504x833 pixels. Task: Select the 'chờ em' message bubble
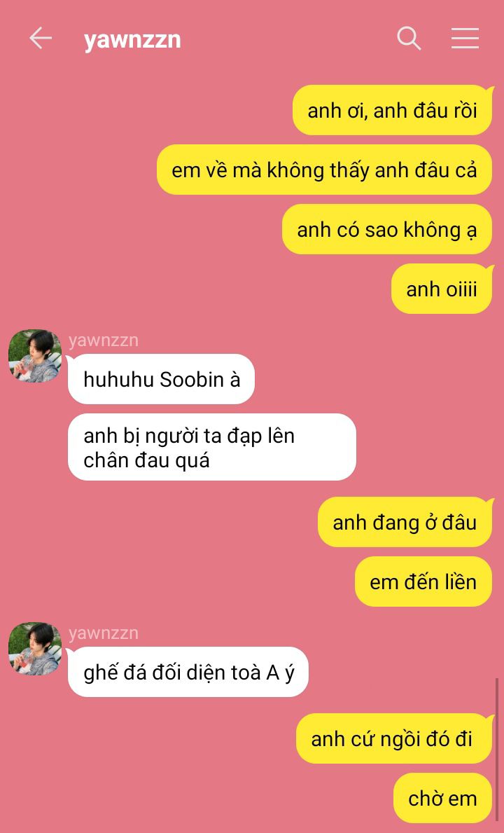pos(443,799)
